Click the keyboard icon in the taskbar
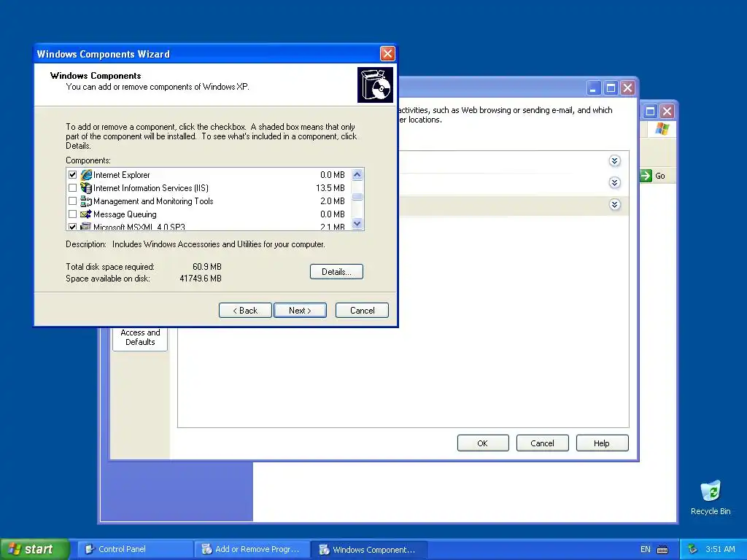Screen dimensions: 747x560 [662, 550]
